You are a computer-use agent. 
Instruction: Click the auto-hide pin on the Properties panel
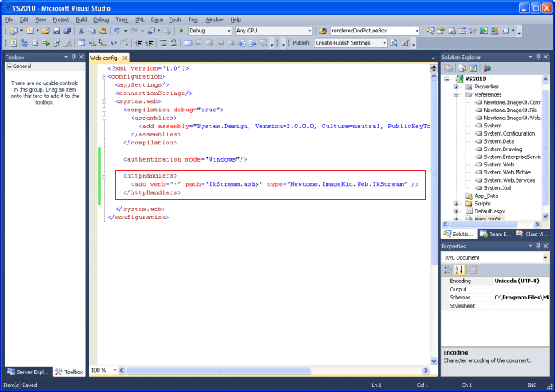(538, 246)
